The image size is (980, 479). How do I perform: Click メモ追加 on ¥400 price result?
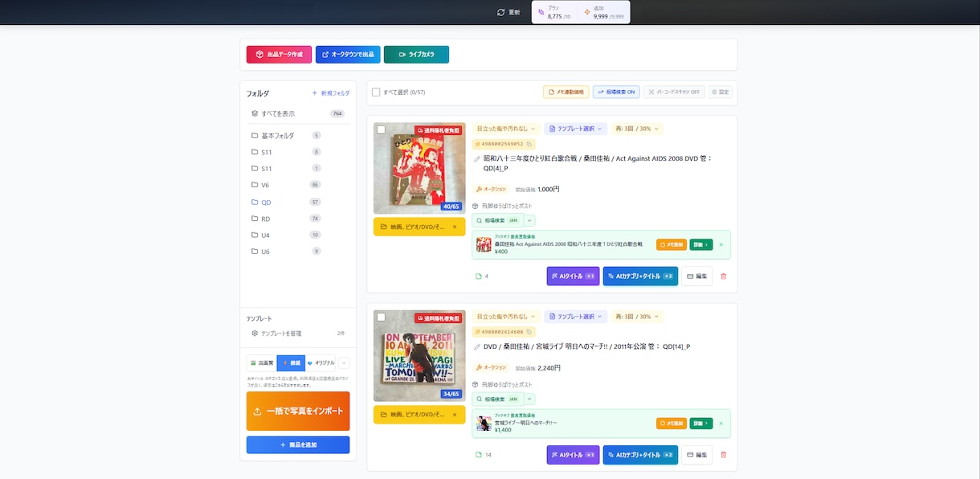[x=672, y=244]
